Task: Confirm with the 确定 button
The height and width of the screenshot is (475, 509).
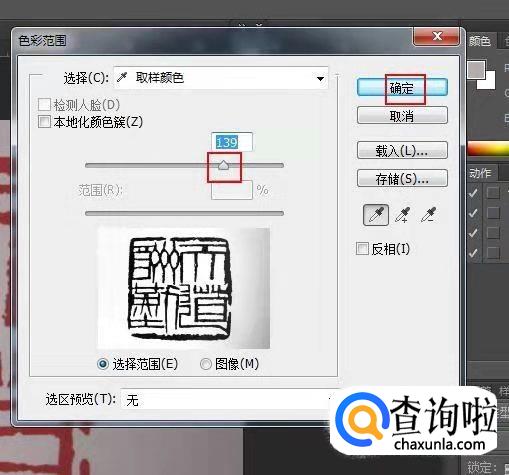Action: click(402, 88)
